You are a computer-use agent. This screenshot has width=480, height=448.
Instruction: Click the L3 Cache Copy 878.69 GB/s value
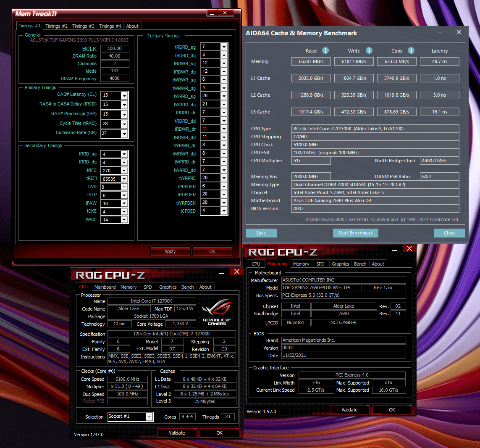(397, 112)
